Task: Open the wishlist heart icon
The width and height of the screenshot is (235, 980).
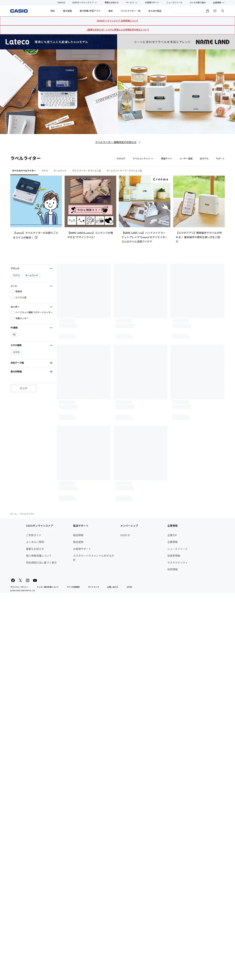Action: [215, 11]
